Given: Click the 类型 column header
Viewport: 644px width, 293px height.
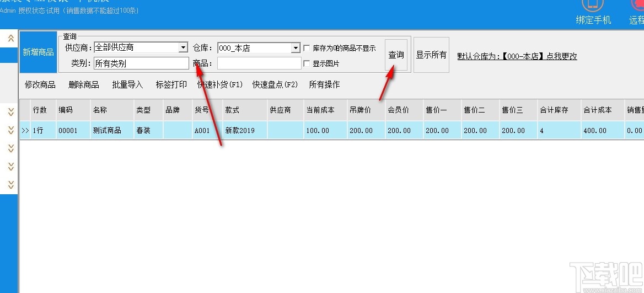Looking at the screenshot, I should [149, 110].
